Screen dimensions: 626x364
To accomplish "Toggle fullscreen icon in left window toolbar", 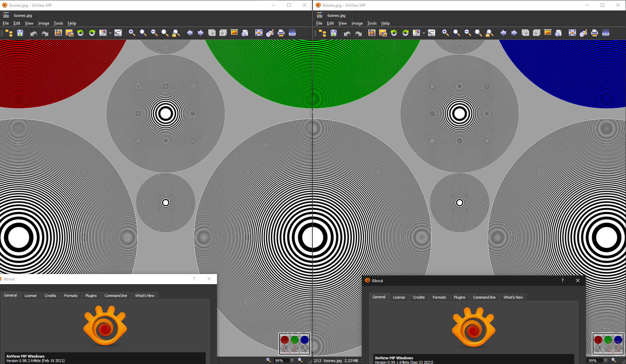I will tap(258, 33).
